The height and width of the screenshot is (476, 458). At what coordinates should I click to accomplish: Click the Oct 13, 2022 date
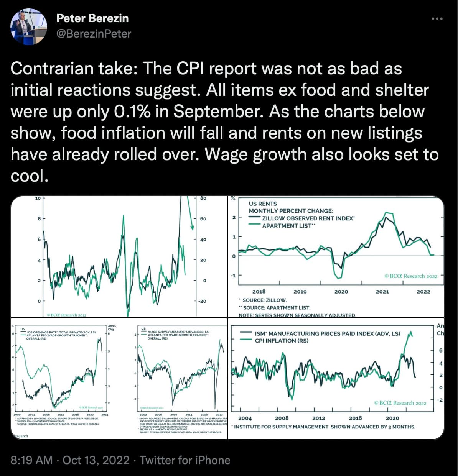[96, 460]
